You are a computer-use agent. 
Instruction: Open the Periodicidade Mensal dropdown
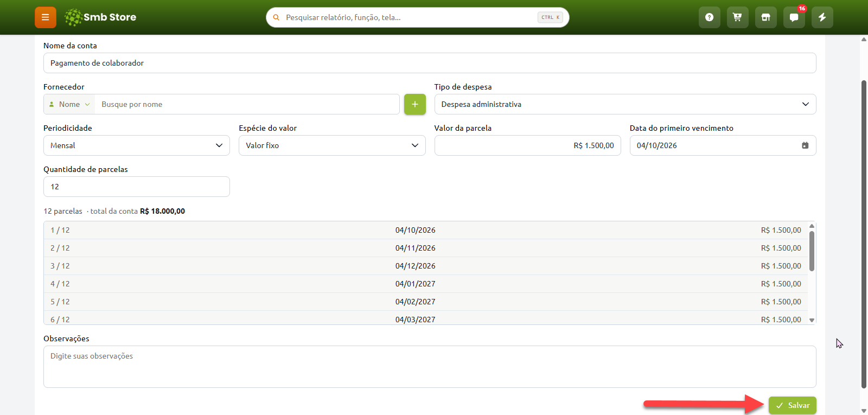coord(137,145)
